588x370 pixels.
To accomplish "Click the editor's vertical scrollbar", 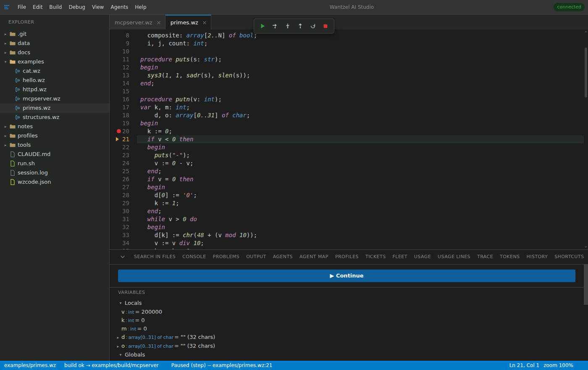I will (586, 72).
